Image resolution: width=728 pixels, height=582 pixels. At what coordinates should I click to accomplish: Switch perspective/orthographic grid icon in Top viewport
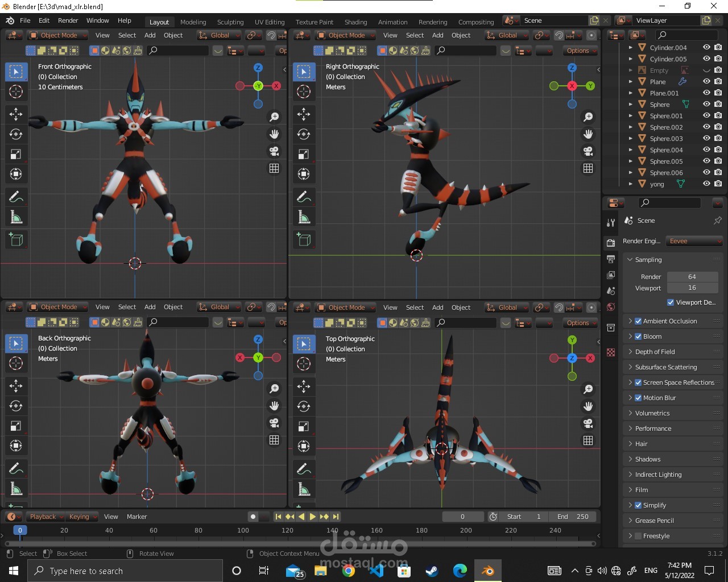pos(588,440)
